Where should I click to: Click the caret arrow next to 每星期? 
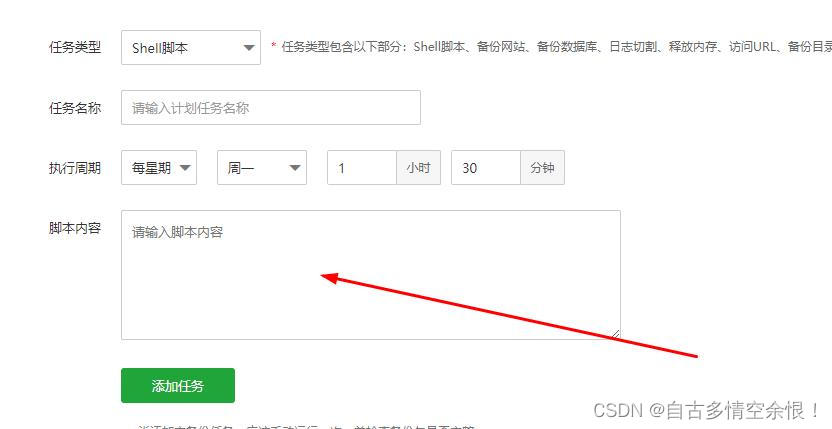point(185,168)
